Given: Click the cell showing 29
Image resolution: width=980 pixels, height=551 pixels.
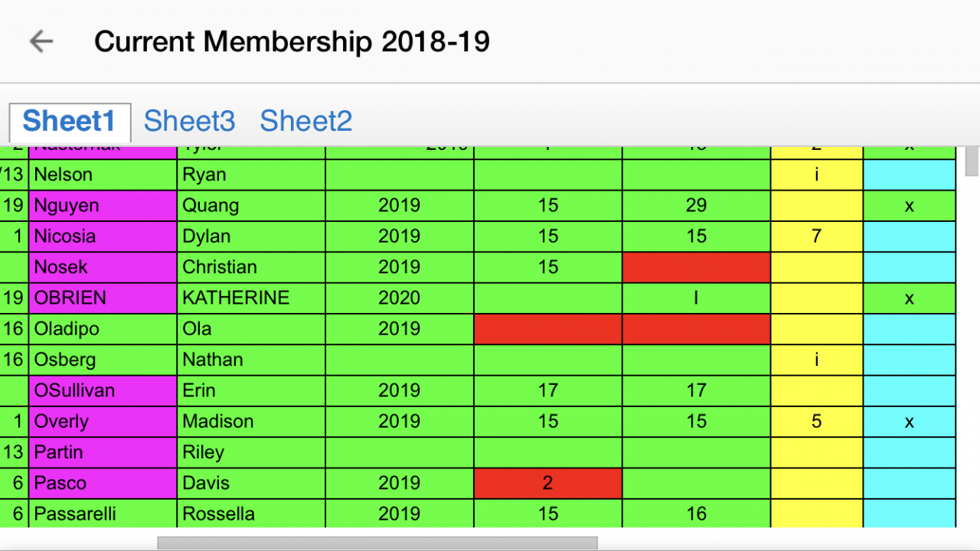Looking at the screenshot, I should pyautogui.click(x=696, y=206).
